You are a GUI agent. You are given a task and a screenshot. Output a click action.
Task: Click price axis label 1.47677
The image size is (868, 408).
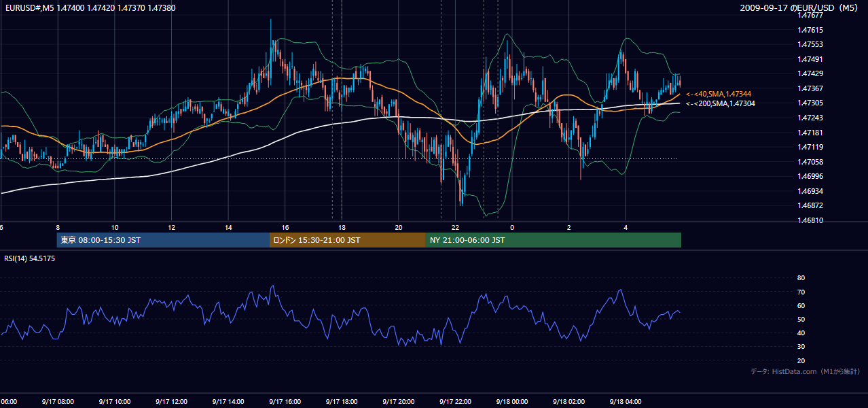[810, 14]
